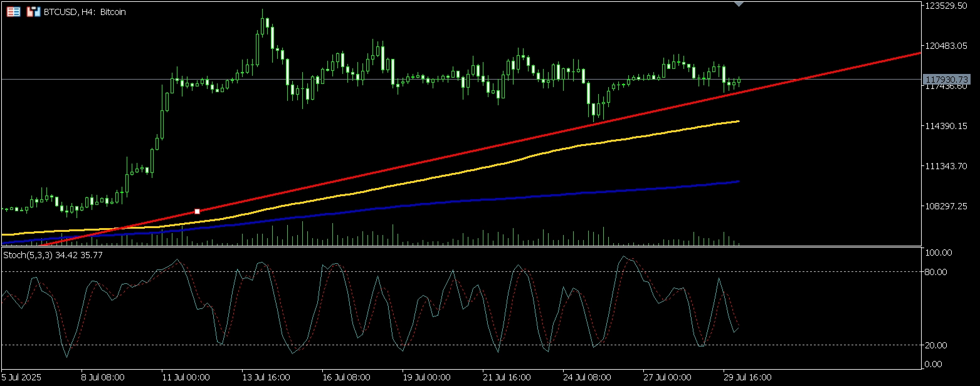Click the BTCUSD, H4: Bitcoin chart title
Image resolution: width=980 pixels, height=386 pixels.
pyautogui.click(x=85, y=12)
